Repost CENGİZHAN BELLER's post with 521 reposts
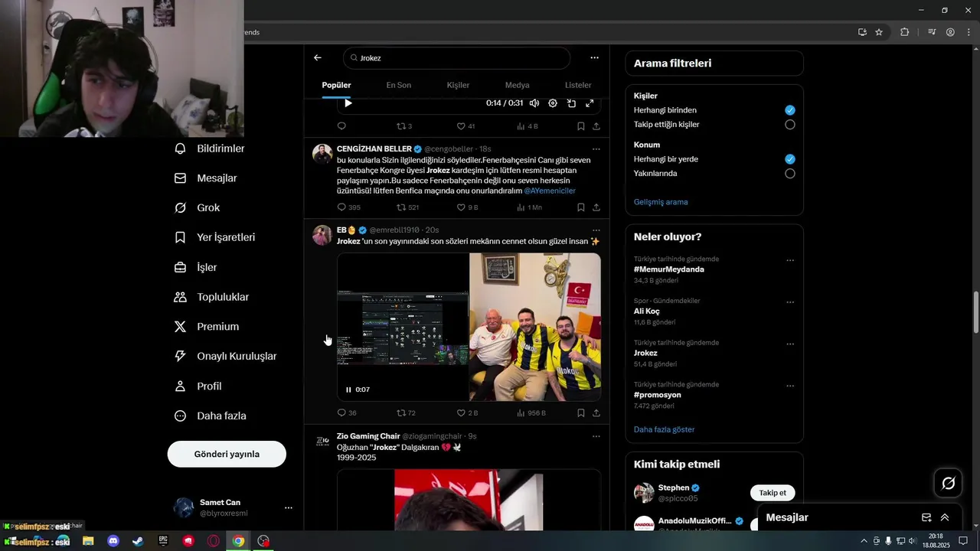 [407, 207]
